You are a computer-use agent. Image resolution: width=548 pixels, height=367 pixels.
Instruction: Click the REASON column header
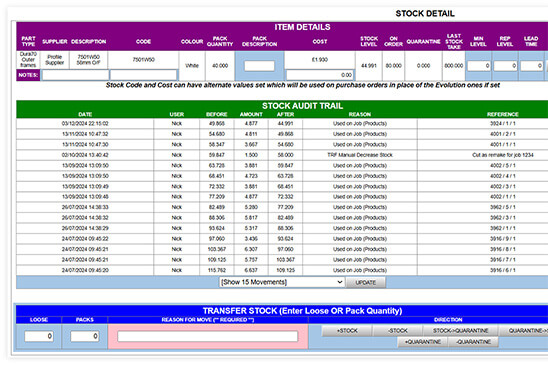tap(360, 114)
